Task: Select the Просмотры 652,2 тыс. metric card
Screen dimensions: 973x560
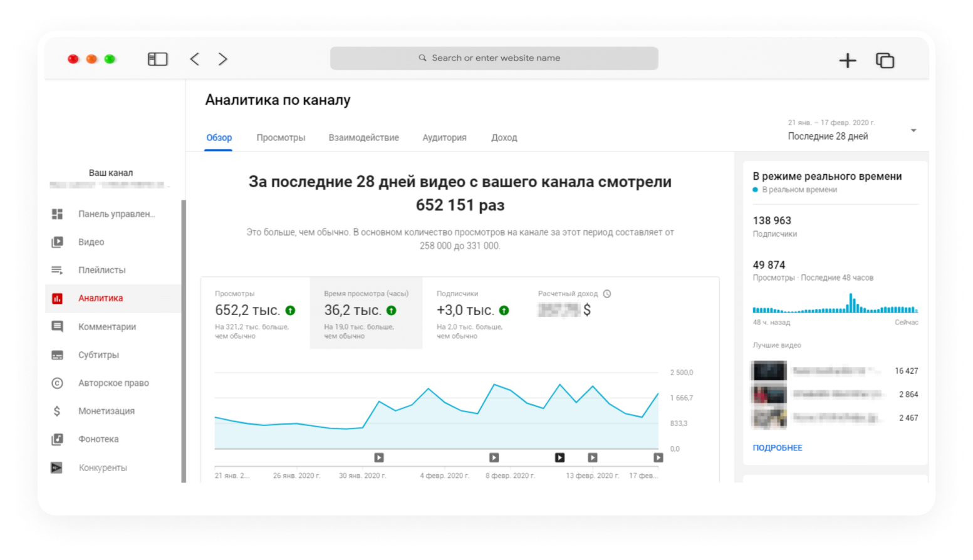Action: click(x=256, y=313)
